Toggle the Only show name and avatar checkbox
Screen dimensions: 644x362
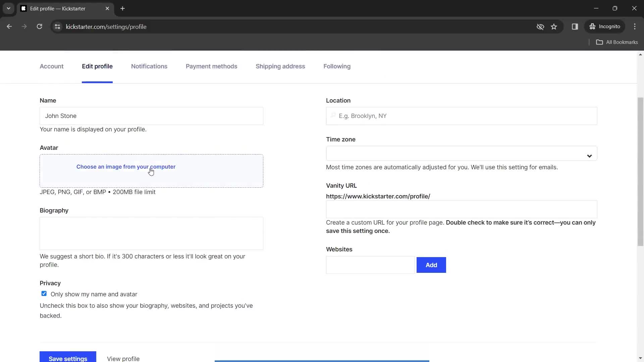coord(43,294)
